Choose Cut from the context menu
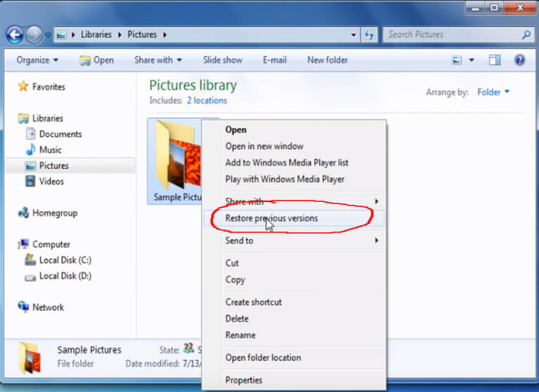The image size is (539, 392). (294, 263)
